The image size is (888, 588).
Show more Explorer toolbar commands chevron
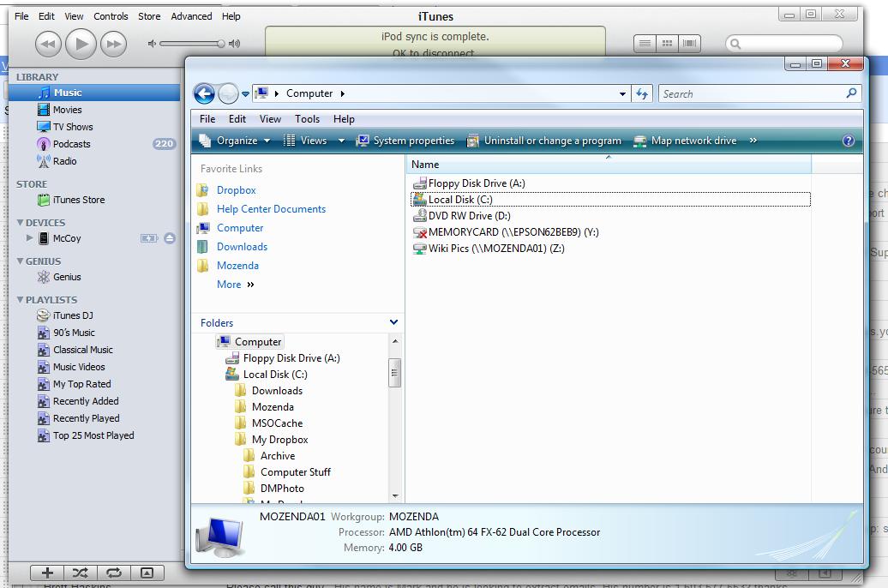(753, 141)
